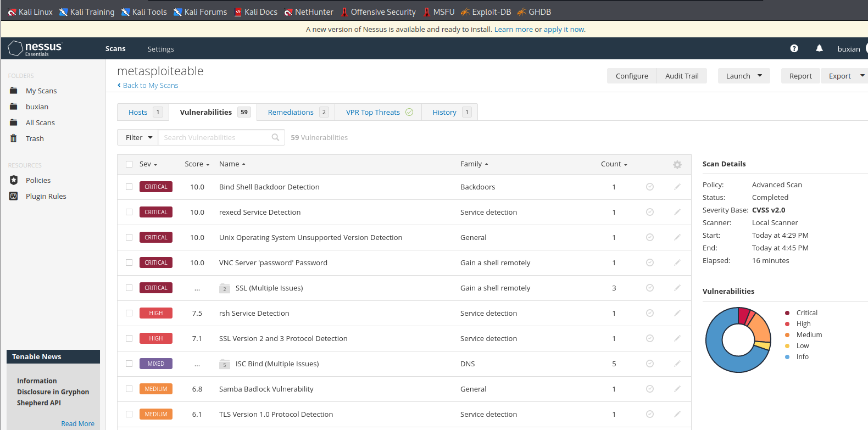This screenshot has height=430, width=868.
Task: Open the Trash folder icon
Action: [14, 138]
